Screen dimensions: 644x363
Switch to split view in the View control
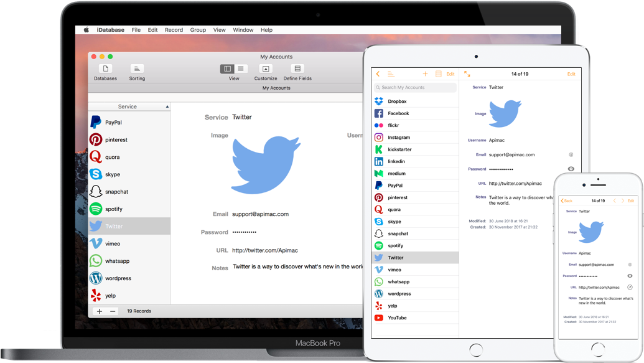click(x=227, y=68)
